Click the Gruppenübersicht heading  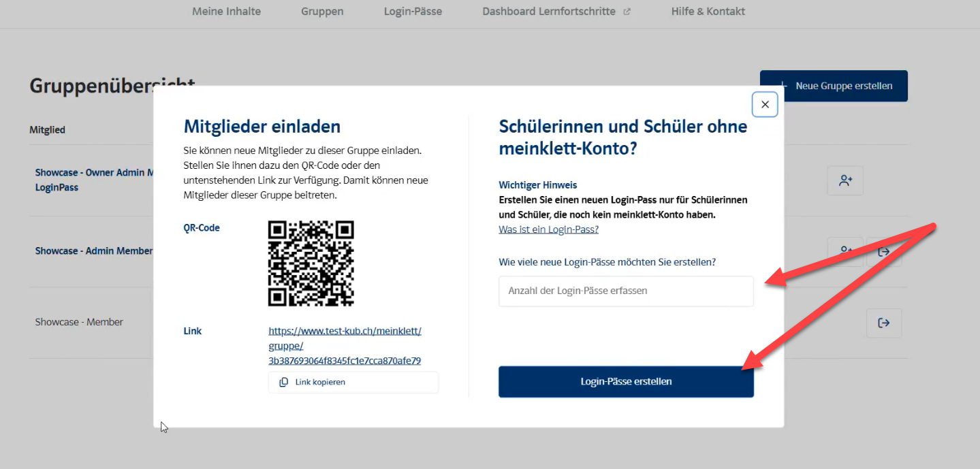(112, 86)
